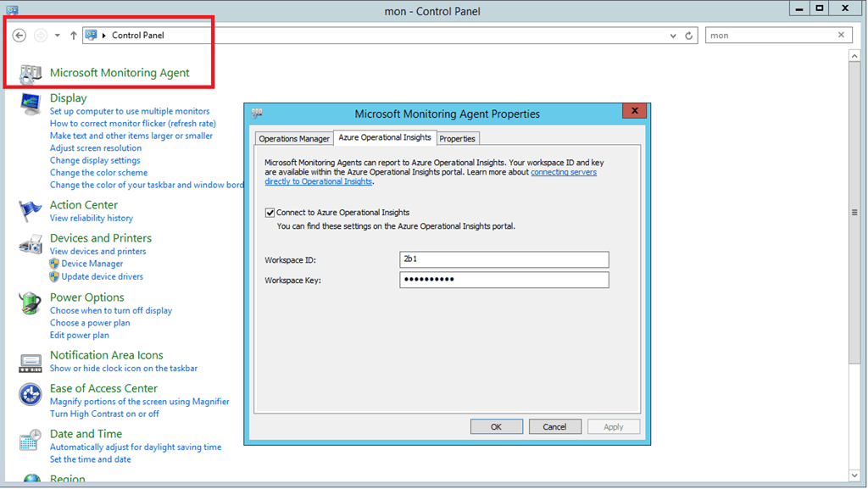Open the recent locations dropdown arrow

pos(57,36)
